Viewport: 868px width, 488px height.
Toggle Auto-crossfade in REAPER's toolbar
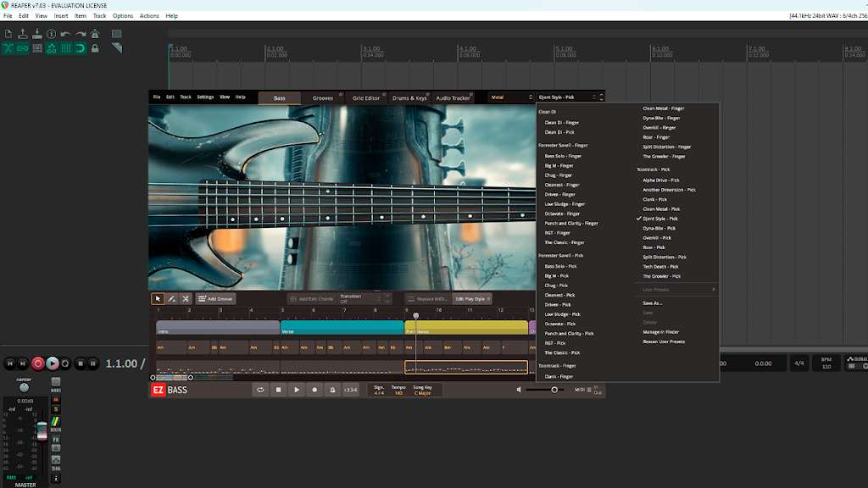pos(8,48)
